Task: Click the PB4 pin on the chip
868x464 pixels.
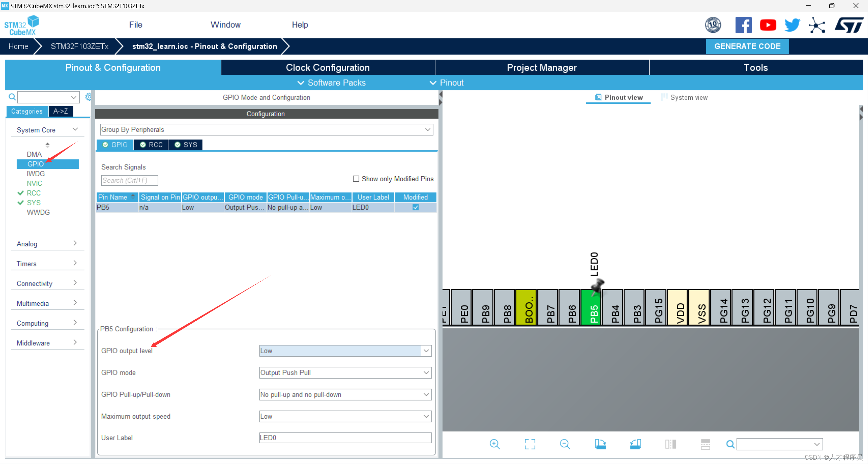Action: coord(613,307)
